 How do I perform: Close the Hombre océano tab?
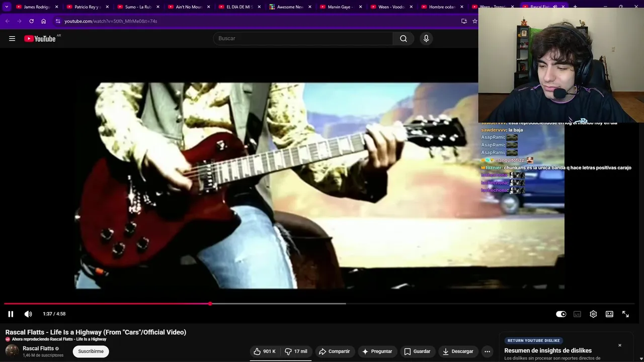pos(462,7)
